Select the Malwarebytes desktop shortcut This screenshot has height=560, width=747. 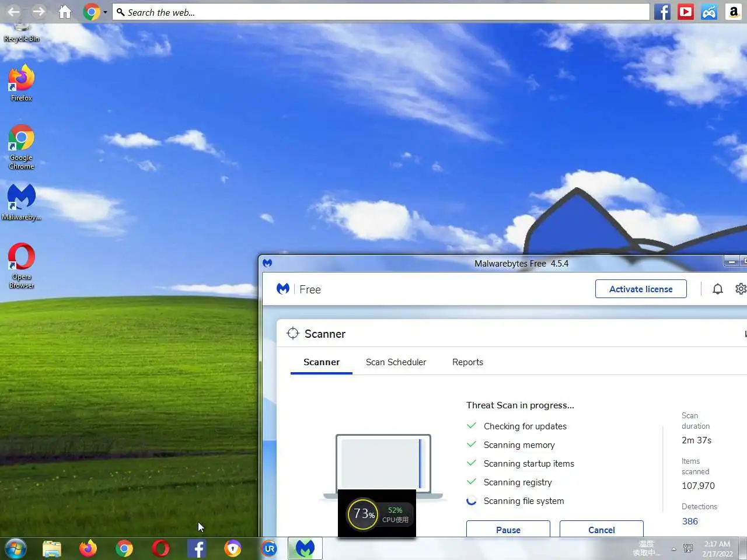tap(22, 202)
